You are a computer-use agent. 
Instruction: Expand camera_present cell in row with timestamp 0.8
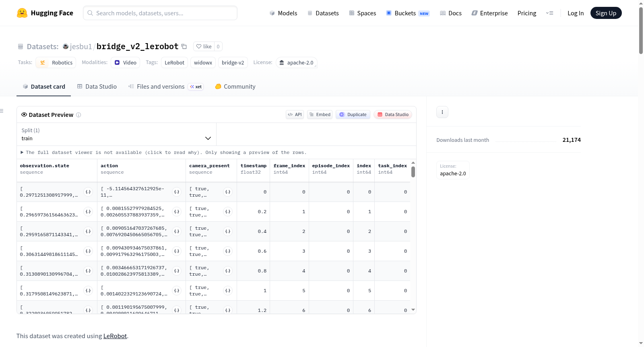click(x=228, y=271)
